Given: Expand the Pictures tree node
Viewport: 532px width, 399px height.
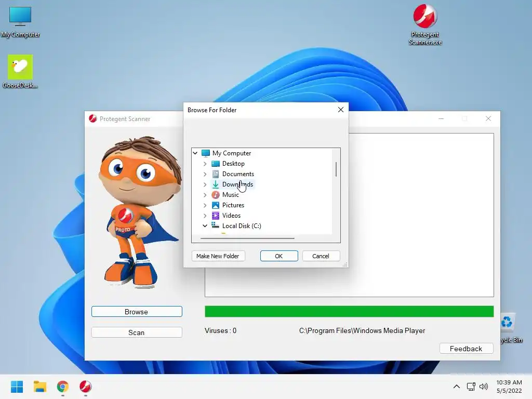Looking at the screenshot, I should click(205, 205).
